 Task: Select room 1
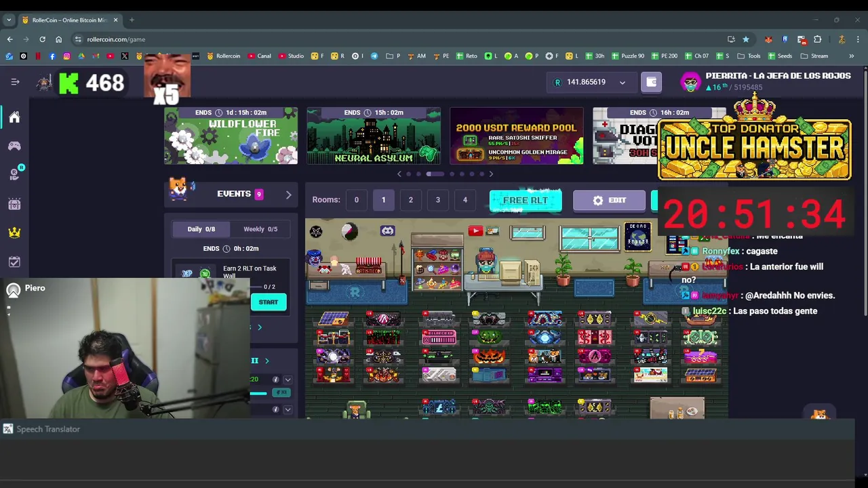pyautogui.click(x=383, y=200)
